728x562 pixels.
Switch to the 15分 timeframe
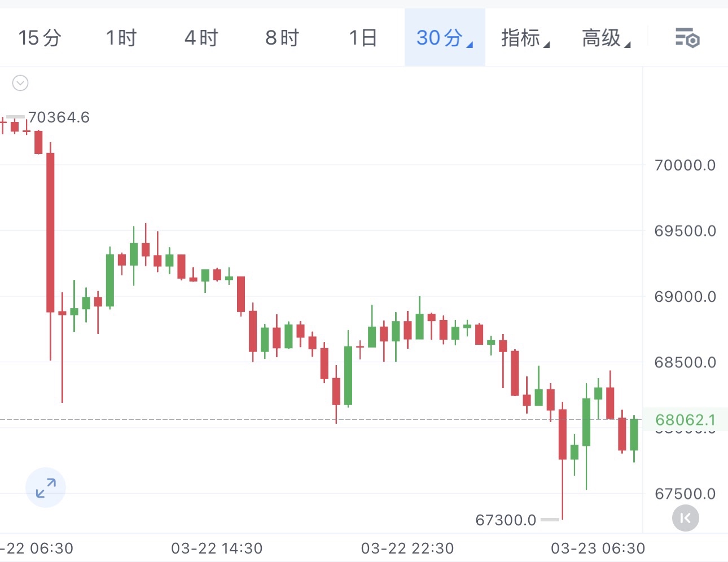pos(40,38)
